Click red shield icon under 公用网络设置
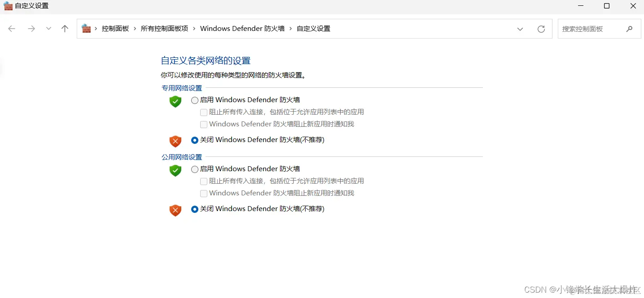This screenshot has height=298, width=644. click(175, 210)
